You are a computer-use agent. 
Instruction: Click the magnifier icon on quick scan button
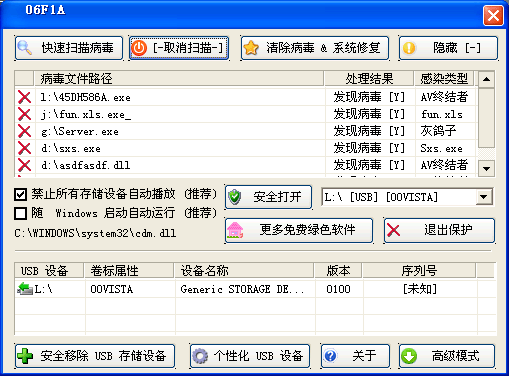(24, 48)
